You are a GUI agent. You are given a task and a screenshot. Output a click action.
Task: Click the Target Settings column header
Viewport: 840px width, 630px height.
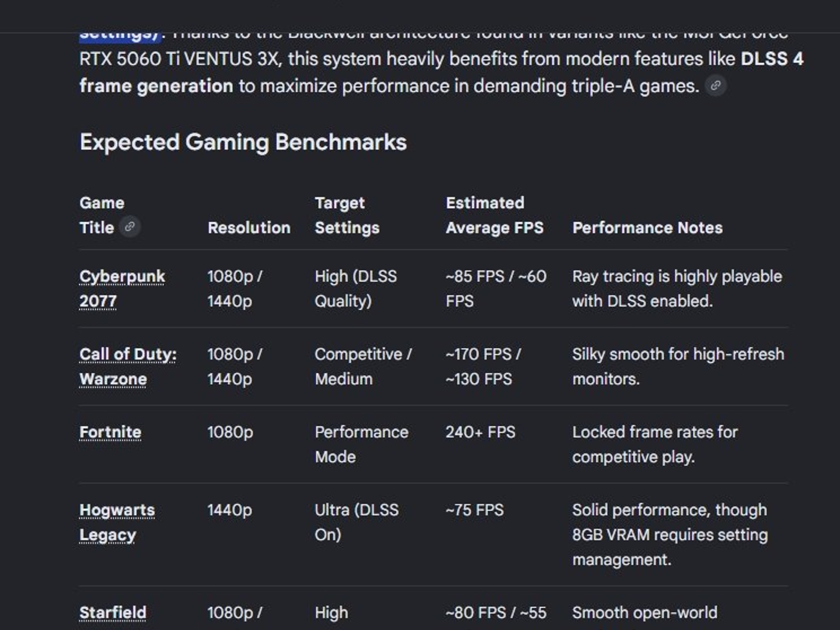point(347,215)
